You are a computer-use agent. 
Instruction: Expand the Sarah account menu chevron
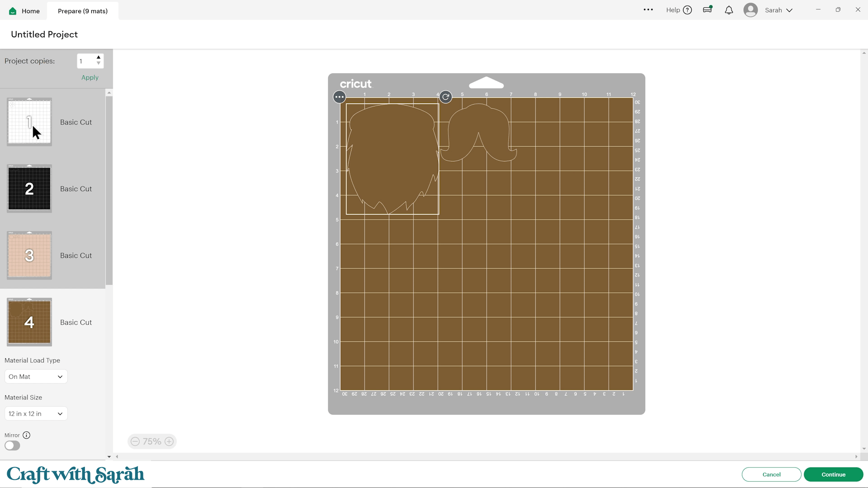coord(789,10)
